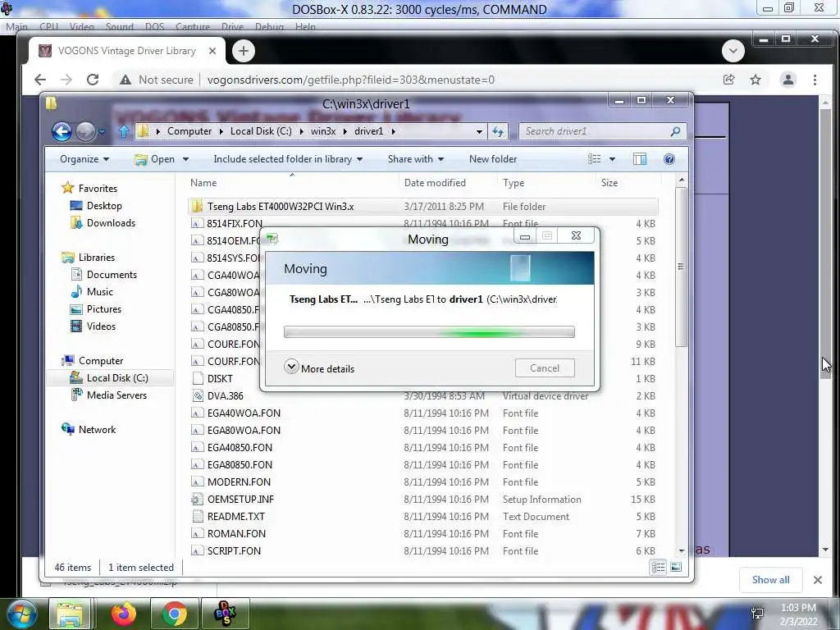Click the network tray icon
Image resolution: width=840 pixels, height=630 pixels.
(757, 613)
